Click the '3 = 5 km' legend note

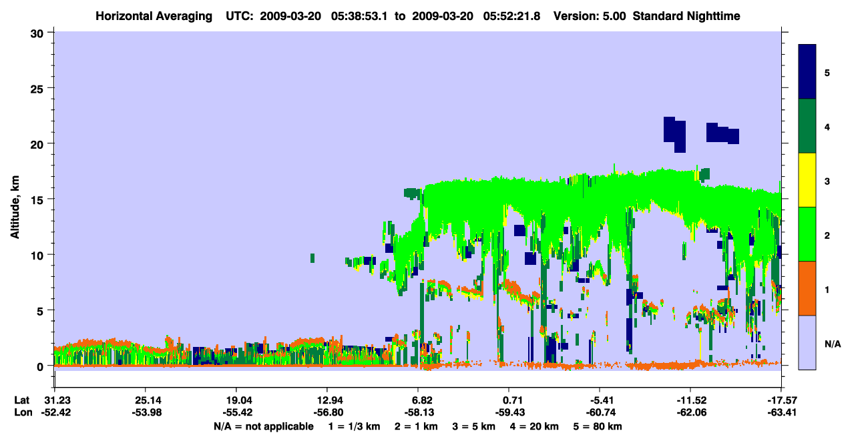click(473, 426)
